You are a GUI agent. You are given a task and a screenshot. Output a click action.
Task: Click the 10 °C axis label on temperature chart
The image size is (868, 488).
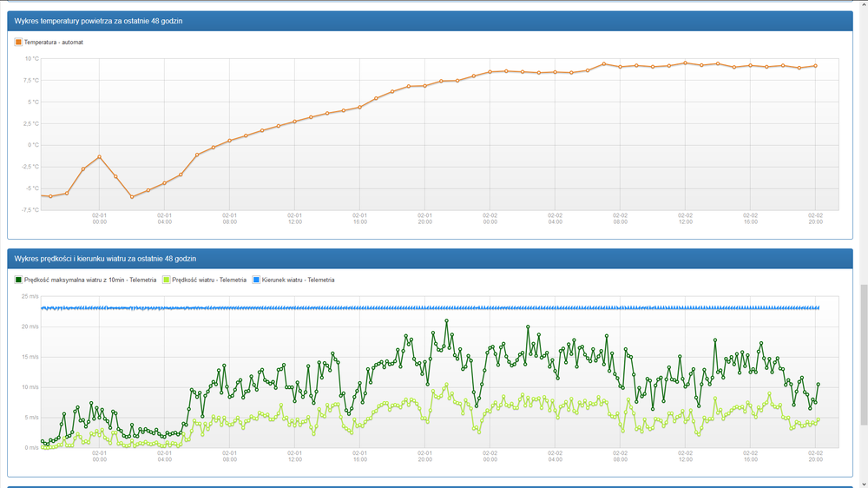31,59
